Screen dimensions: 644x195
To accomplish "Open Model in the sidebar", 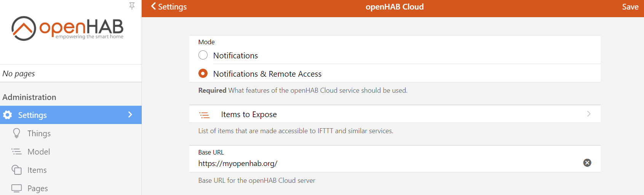I will 39,152.
